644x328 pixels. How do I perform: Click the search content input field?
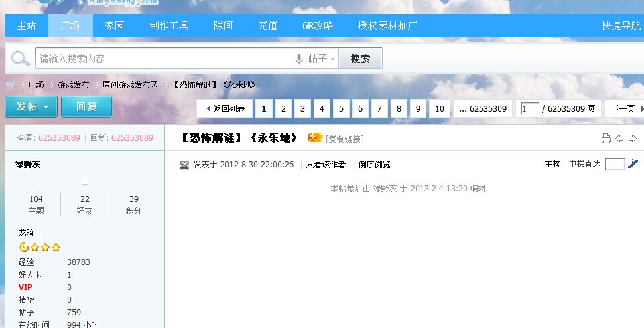164,59
